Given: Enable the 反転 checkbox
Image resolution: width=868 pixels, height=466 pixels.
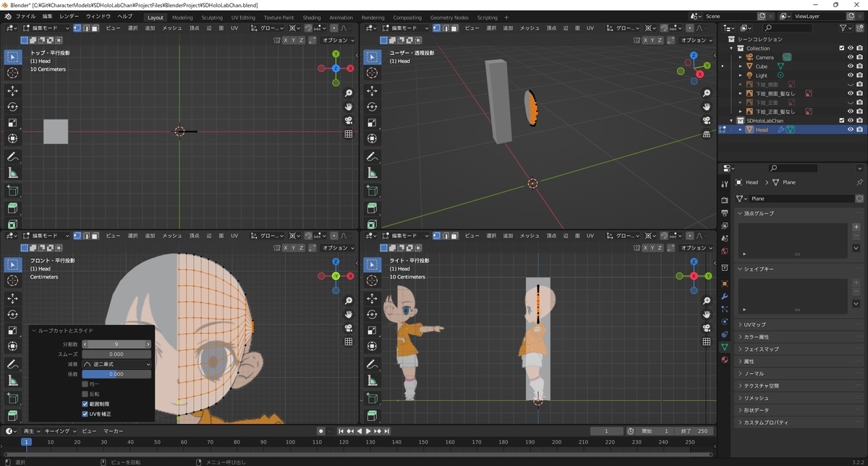Looking at the screenshot, I should coord(85,394).
